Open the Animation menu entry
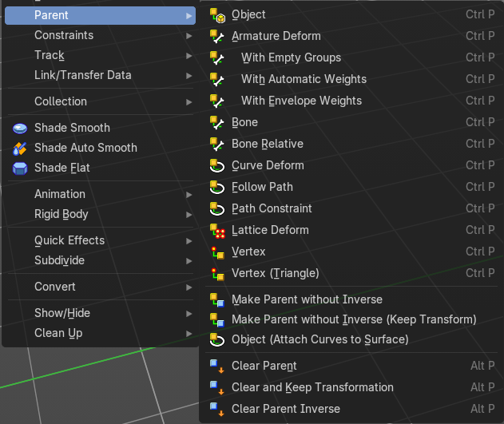Image resolution: width=504 pixels, height=424 pixels. (101, 194)
